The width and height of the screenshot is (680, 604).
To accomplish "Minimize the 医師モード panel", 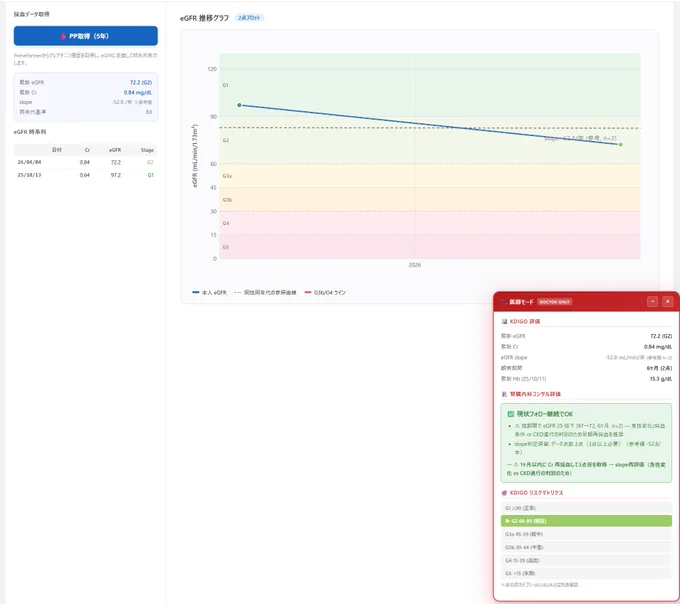I will pyautogui.click(x=653, y=301).
